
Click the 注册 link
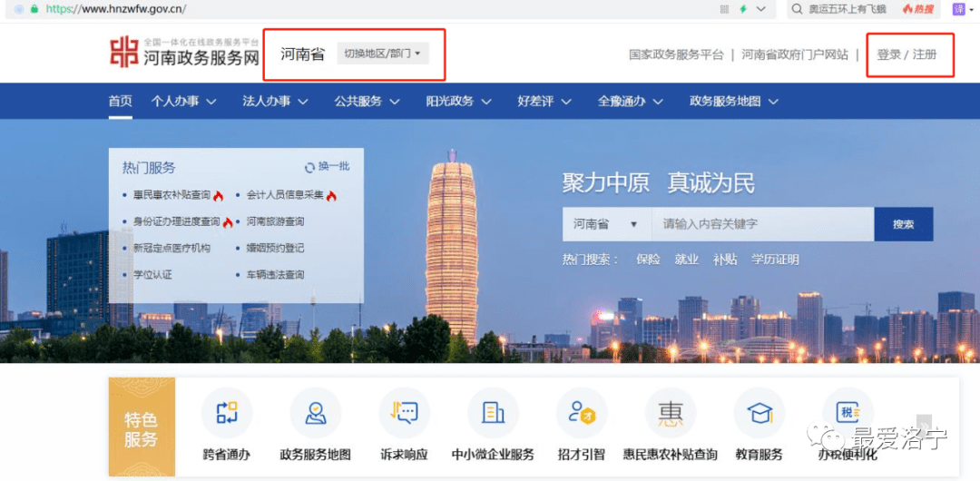(925, 54)
